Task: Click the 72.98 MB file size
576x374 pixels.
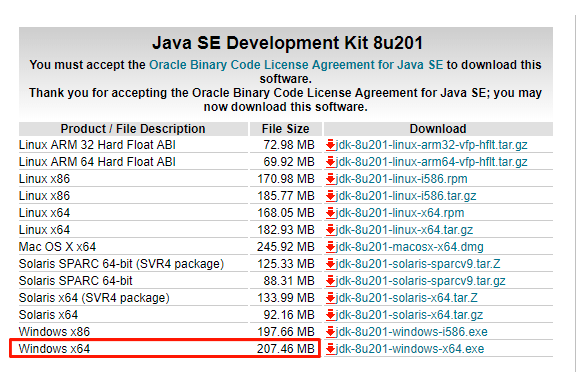Action: tap(289, 145)
